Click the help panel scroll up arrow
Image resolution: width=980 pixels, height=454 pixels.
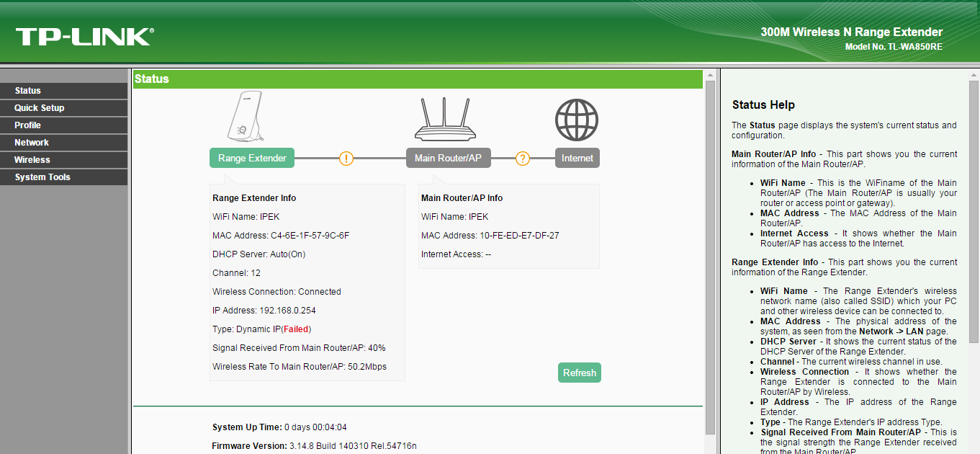974,75
